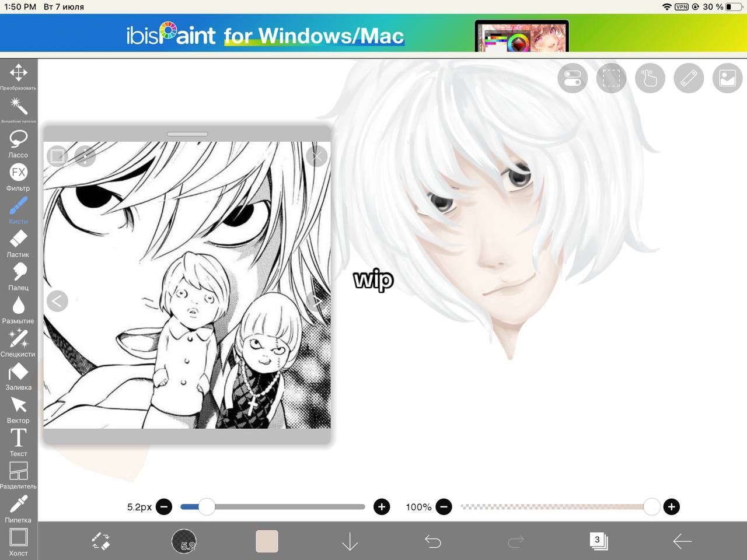Screen dimensions: 747x560
Task: Select the Brush tool (Кисти)
Action: [x=18, y=210]
